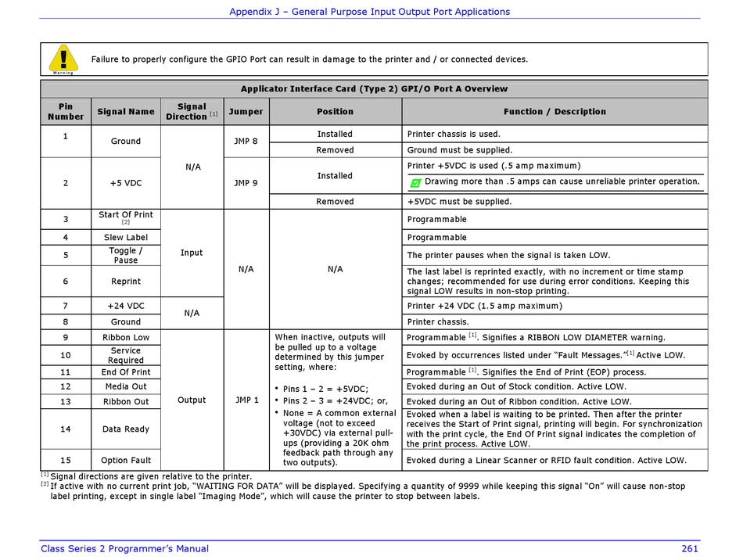Viewport: 743px width, 560px height.
Task: Select "Evoked during an Out of Ribbon condition"
Action: 519,402
